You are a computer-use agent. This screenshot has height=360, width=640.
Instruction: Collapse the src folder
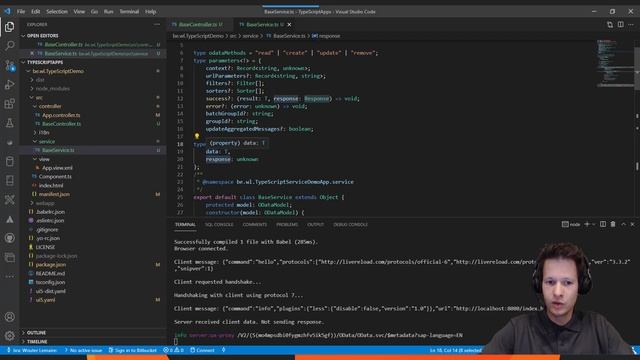pos(32,98)
